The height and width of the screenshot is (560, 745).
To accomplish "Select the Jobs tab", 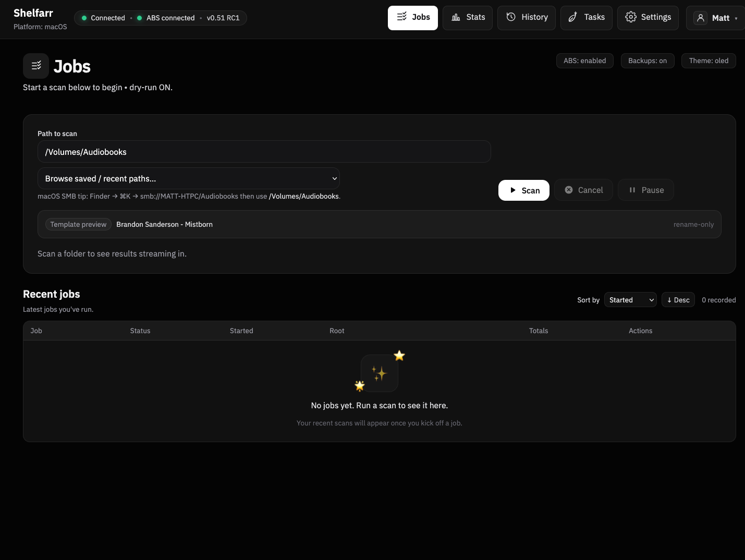I will click(412, 17).
